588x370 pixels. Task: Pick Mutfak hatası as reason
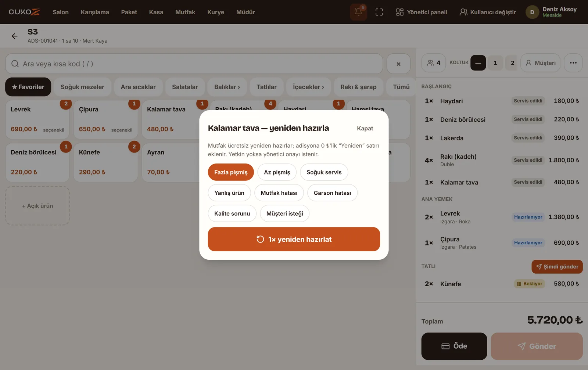(x=279, y=193)
